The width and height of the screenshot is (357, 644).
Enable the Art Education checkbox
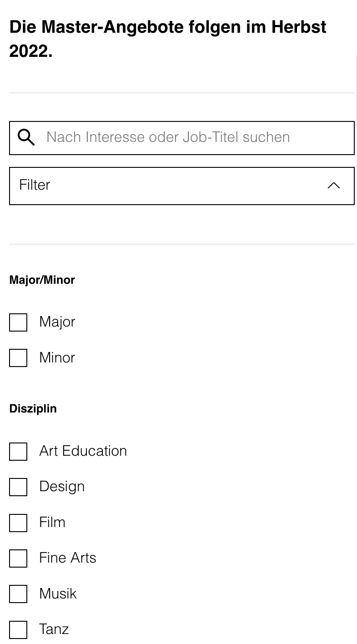coord(18,452)
